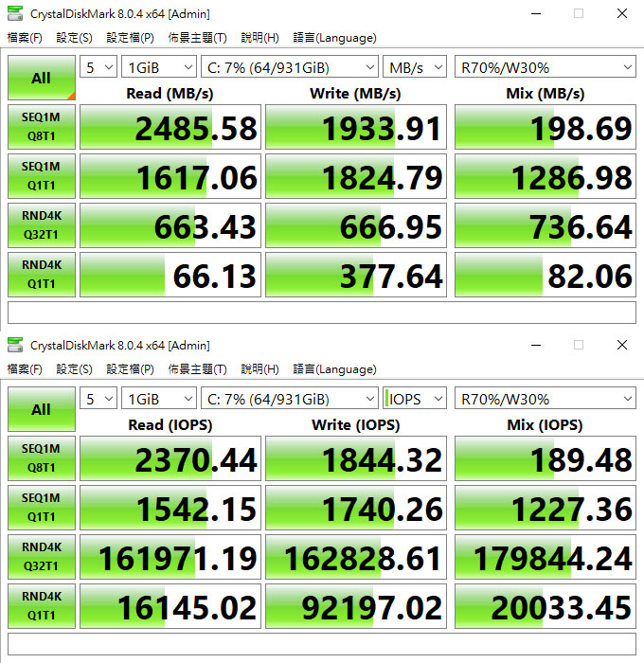This screenshot has width=644, height=663.
Task: Start RND4K Q1T1 test in bottom window
Action: (x=42, y=606)
